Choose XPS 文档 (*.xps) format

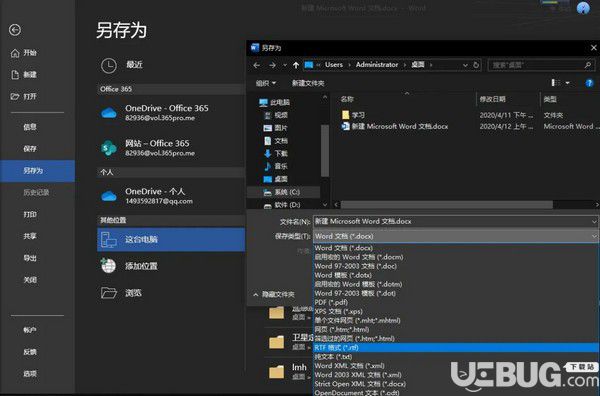(338, 311)
